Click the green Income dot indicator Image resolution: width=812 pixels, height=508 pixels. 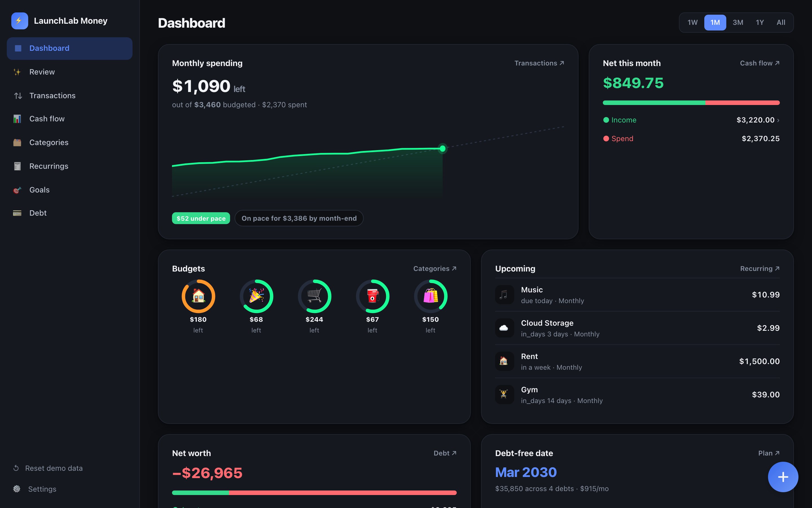coord(606,120)
